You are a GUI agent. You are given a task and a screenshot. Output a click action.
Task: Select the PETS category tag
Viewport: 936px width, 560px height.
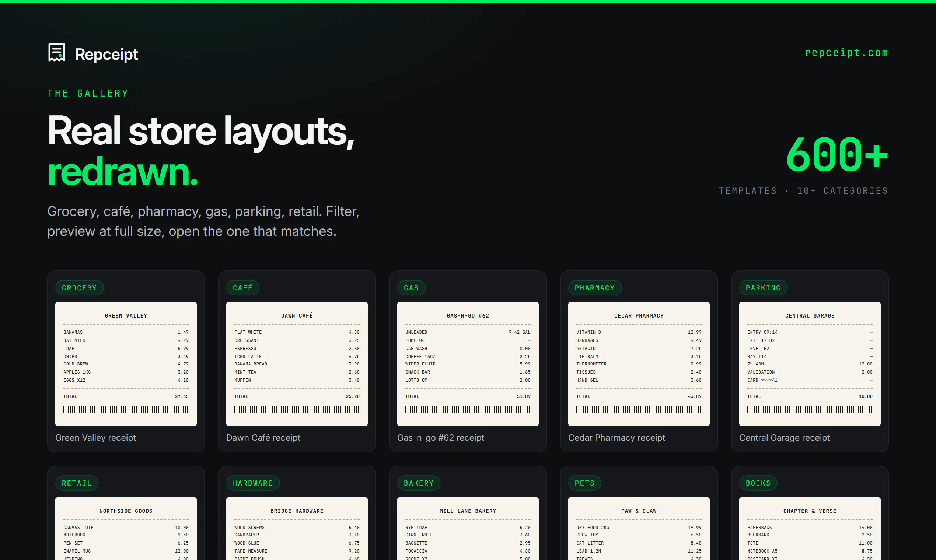(x=584, y=483)
